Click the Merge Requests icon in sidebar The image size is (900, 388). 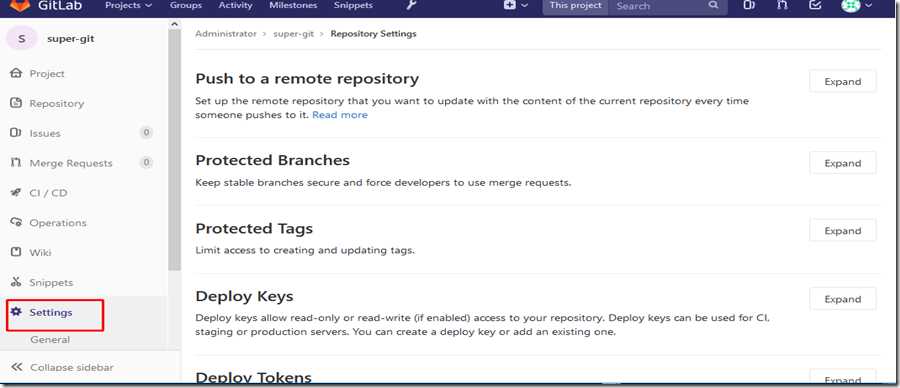pos(16,163)
